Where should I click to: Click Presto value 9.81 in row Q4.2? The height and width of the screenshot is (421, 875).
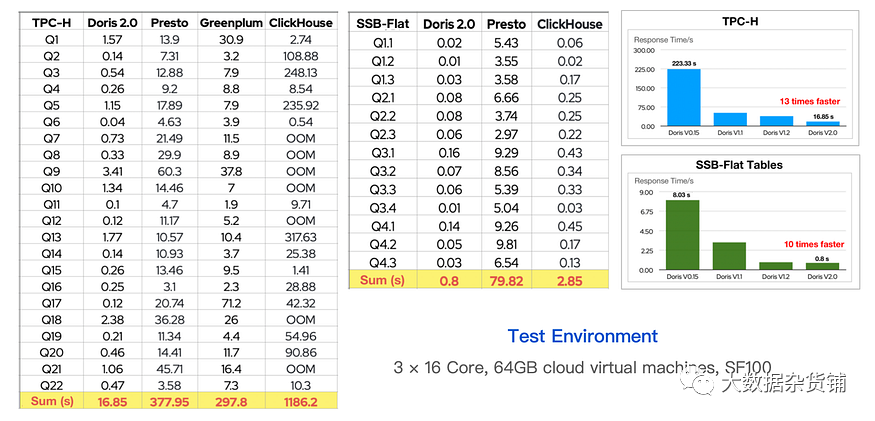(507, 244)
